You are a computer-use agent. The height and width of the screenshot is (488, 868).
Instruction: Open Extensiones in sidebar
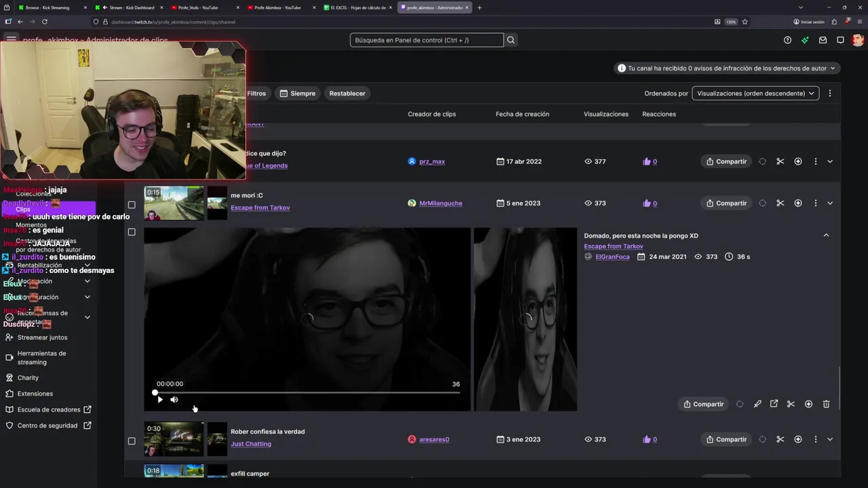[35, 394]
